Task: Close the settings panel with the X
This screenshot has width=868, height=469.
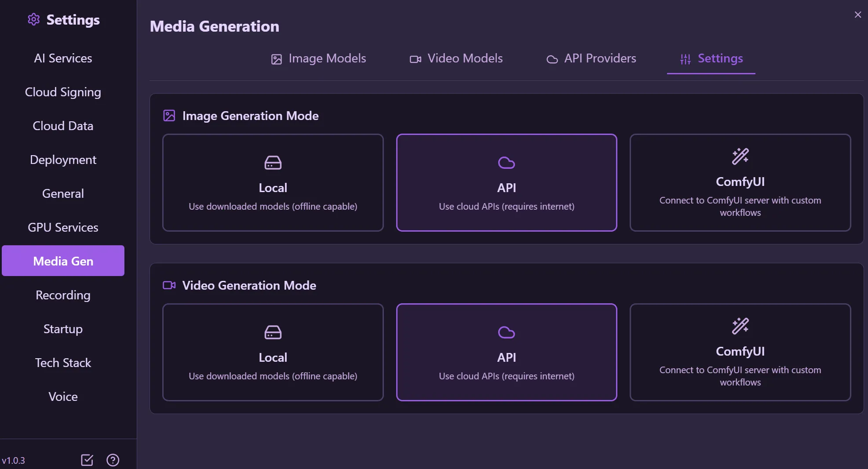Action: (x=857, y=15)
